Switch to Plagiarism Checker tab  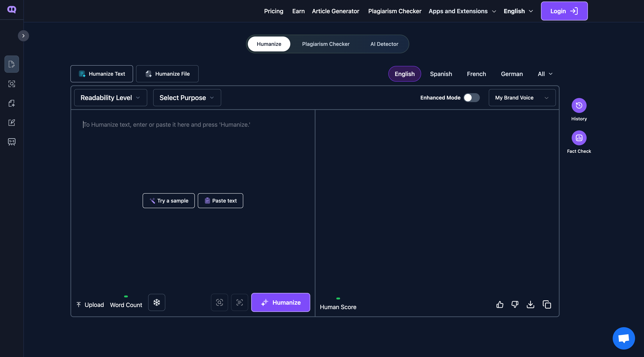coord(326,44)
